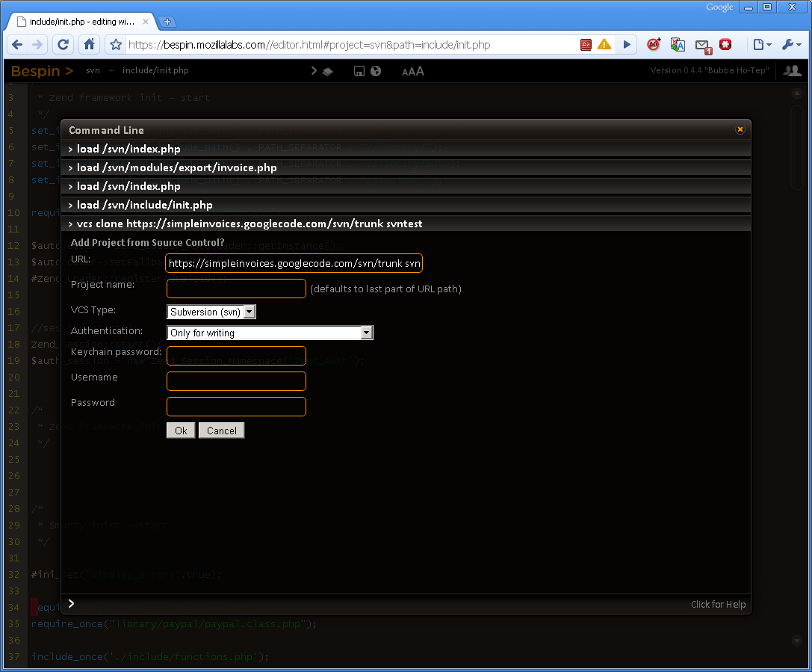Click the Password field below Username
The image size is (812, 672).
point(236,407)
